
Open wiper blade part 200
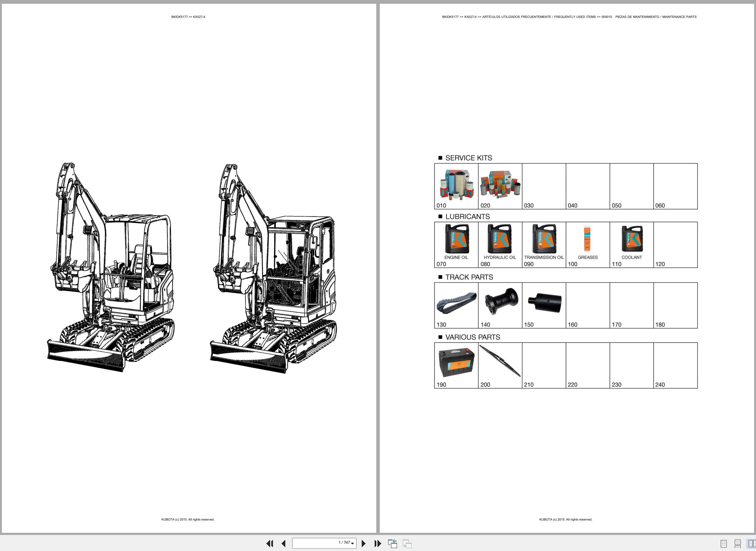click(x=500, y=366)
